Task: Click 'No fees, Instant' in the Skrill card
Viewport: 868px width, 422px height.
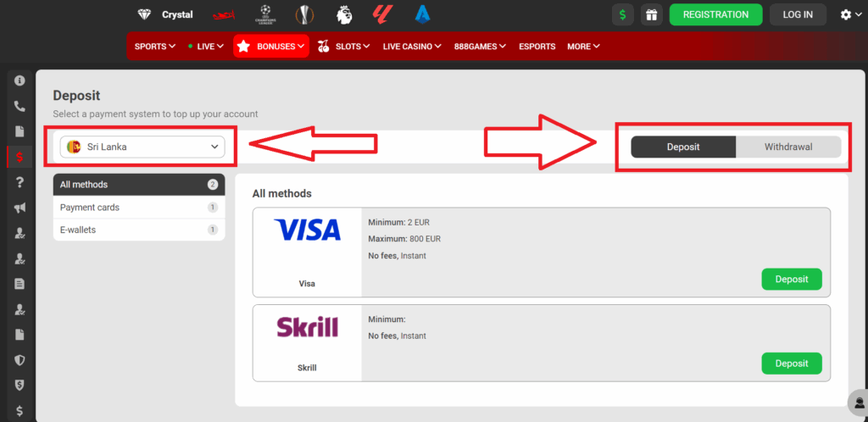Action: [397, 336]
